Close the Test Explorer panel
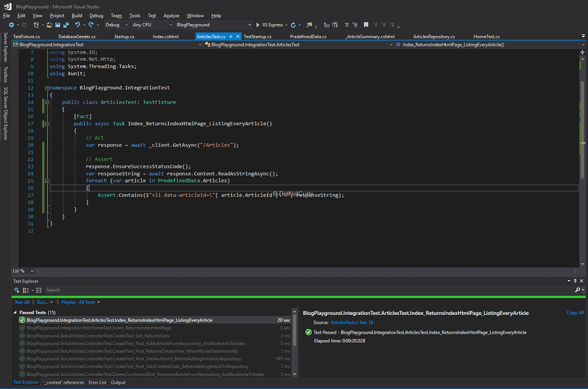 point(582,281)
